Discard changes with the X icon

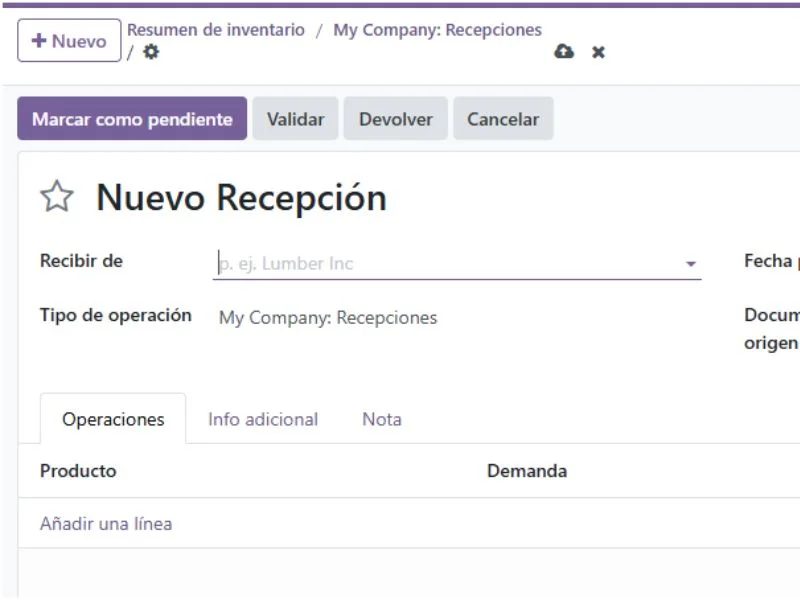pyautogui.click(x=598, y=51)
